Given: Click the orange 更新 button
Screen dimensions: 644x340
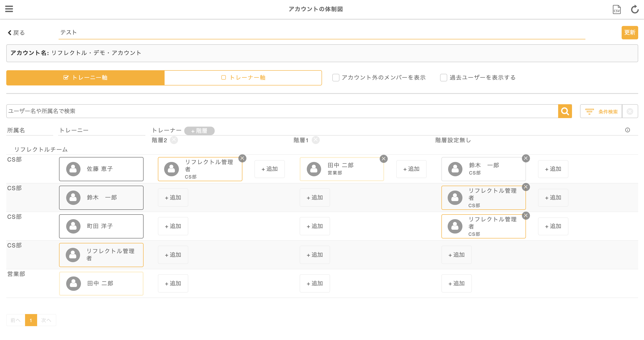Looking at the screenshot, I should click(x=629, y=32).
